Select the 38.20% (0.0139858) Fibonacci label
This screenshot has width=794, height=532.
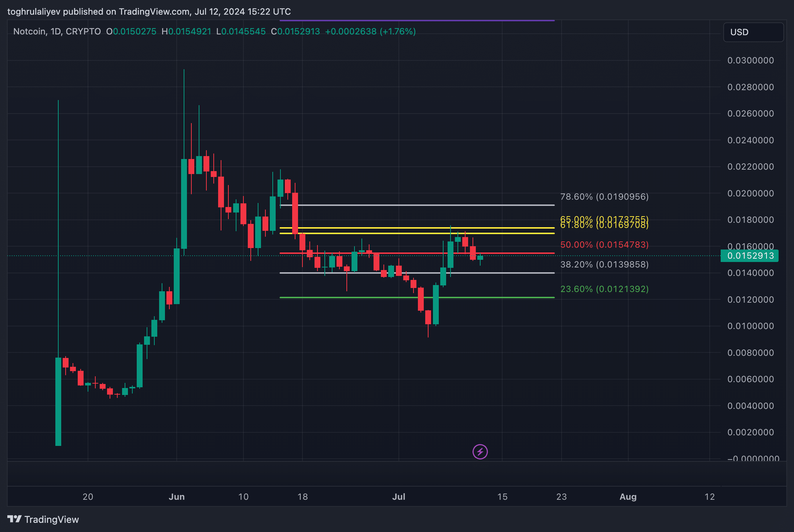tap(604, 264)
